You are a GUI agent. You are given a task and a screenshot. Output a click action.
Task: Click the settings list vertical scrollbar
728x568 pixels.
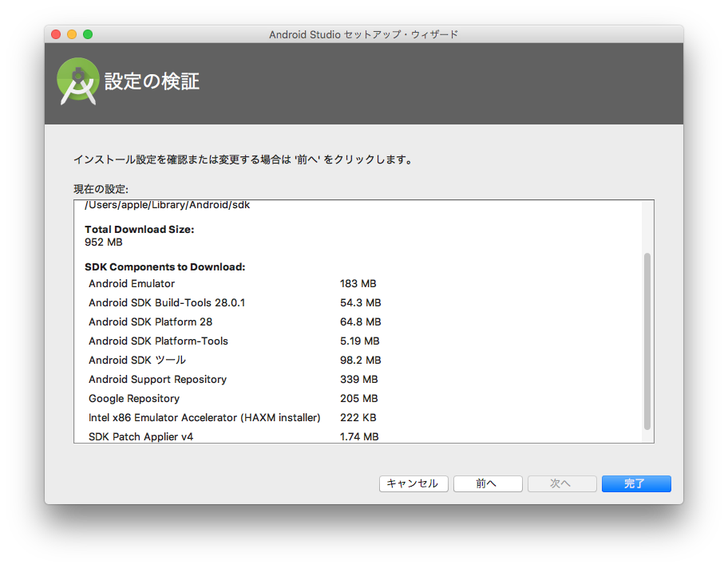click(x=647, y=341)
